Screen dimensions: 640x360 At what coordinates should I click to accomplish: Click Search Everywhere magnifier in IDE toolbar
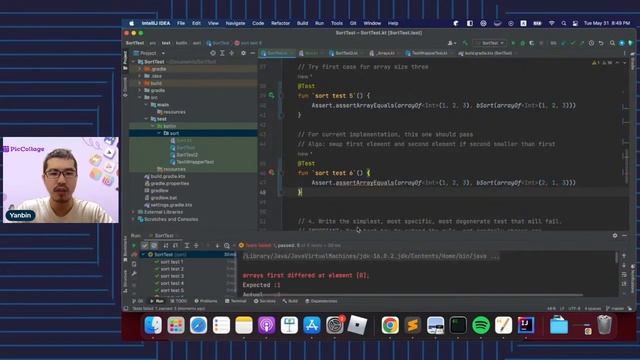coord(612,43)
